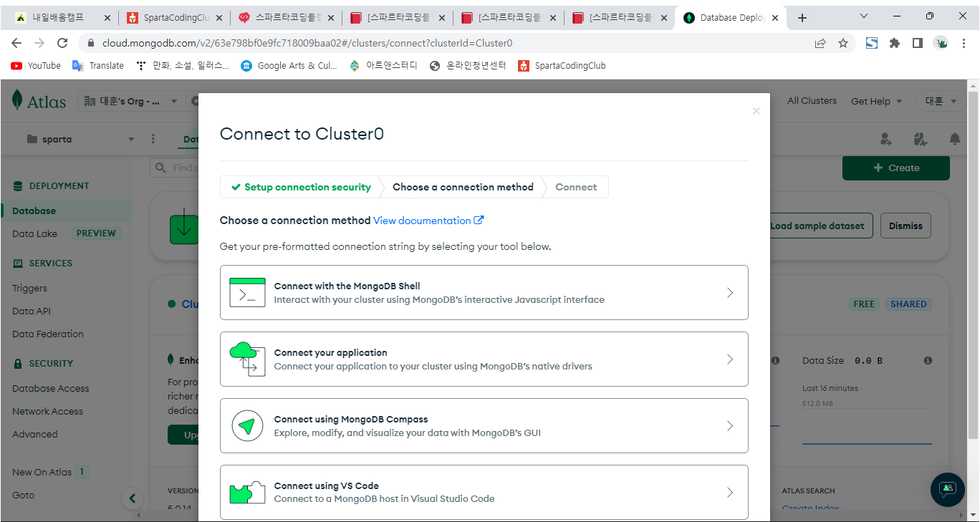The height and width of the screenshot is (522, 980).
Task: Switch to the Database Deployments browser tab
Action: pos(731,18)
